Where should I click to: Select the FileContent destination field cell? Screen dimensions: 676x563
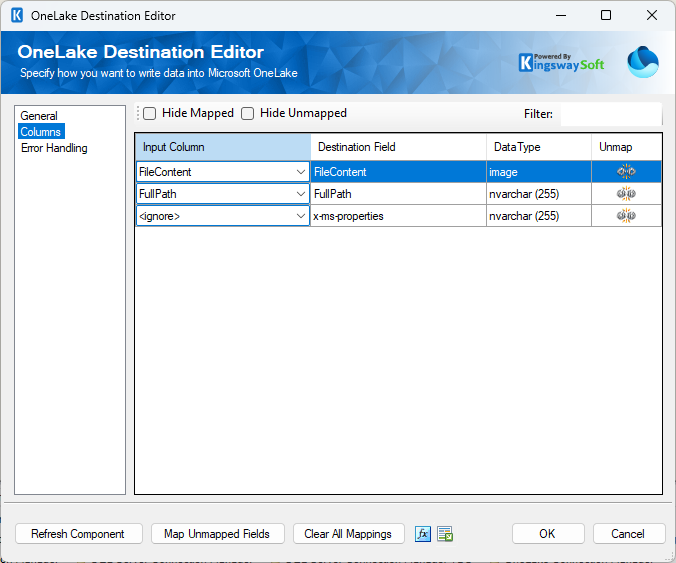pos(398,172)
